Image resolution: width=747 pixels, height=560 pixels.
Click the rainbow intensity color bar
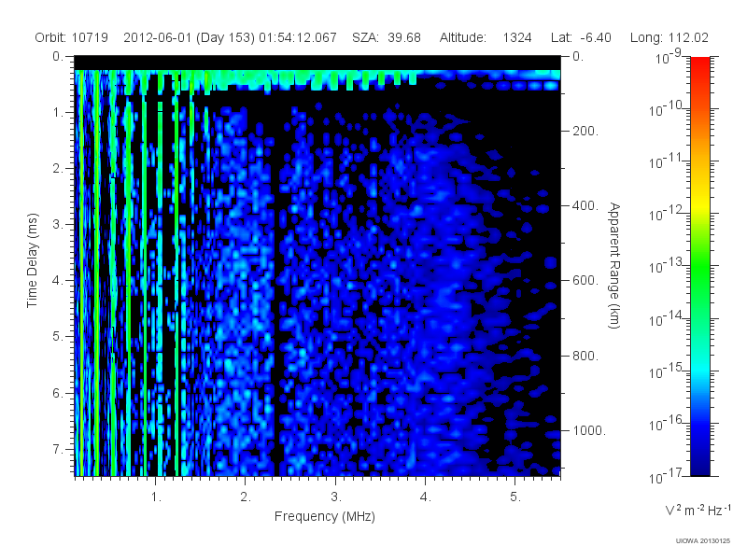699,266
